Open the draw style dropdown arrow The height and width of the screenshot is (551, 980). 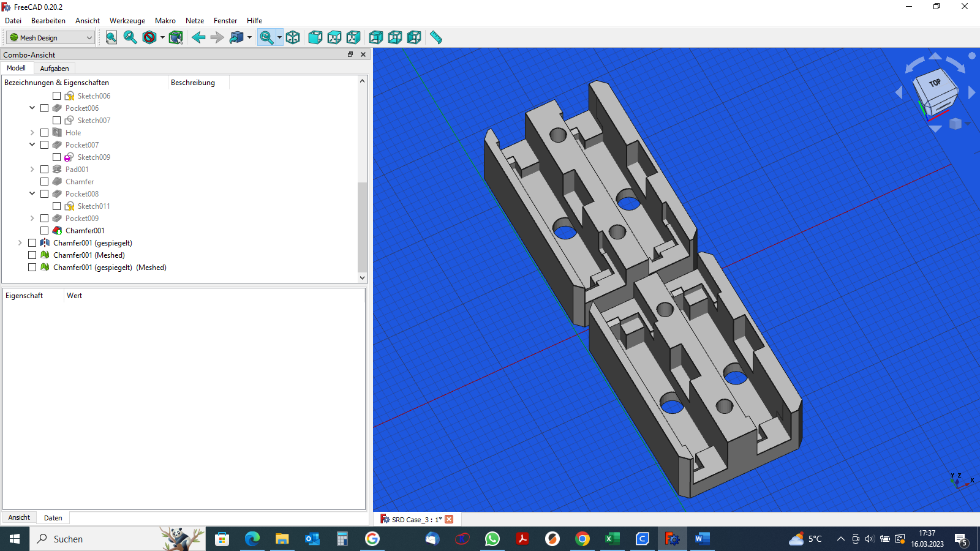[162, 37]
